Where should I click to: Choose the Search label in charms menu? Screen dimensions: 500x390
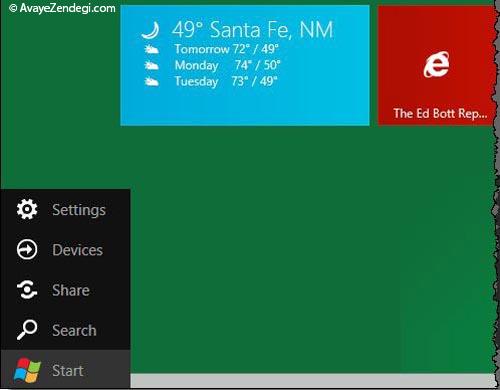(x=74, y=330)
